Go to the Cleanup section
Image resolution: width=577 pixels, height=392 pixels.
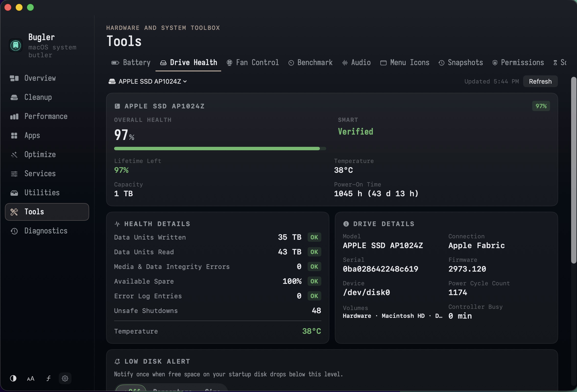coord(47,97)
